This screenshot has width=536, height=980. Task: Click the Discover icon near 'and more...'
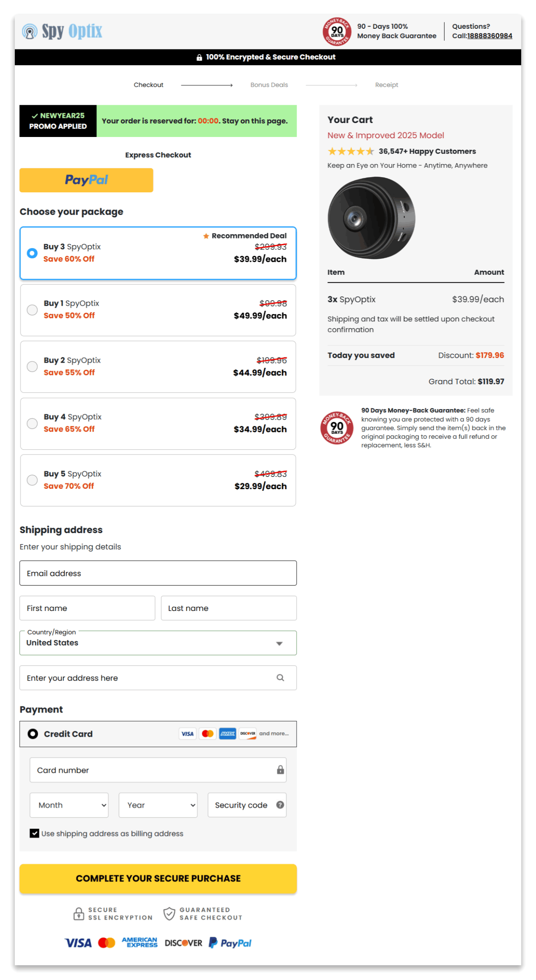[x=247, y=734]
